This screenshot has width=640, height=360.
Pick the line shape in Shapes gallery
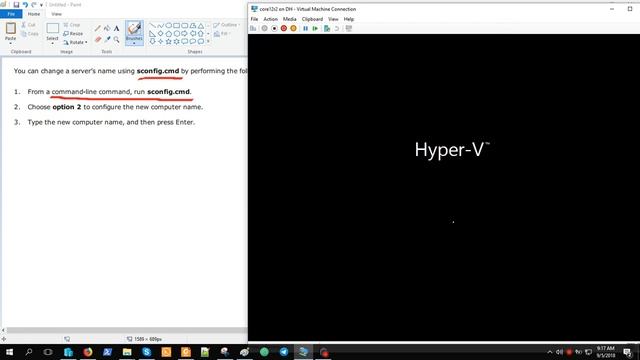point(152,26)
